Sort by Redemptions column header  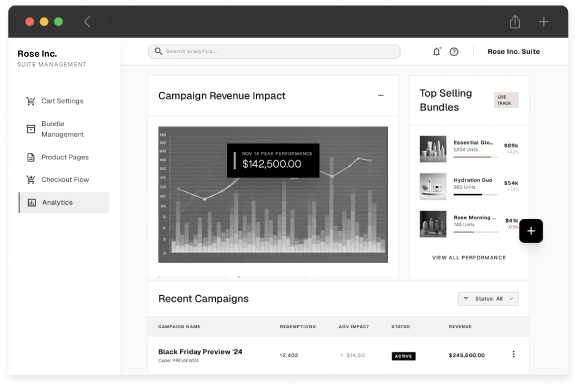click(298, 326)
